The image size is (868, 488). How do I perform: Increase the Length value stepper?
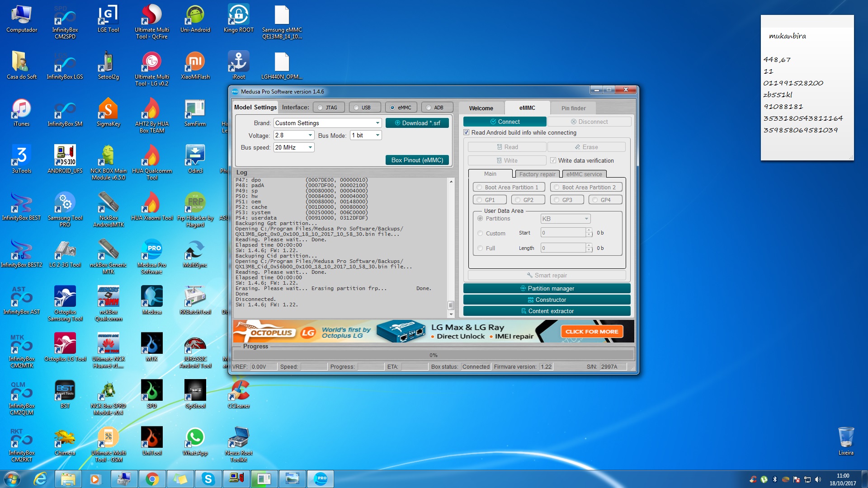(589, 245)
